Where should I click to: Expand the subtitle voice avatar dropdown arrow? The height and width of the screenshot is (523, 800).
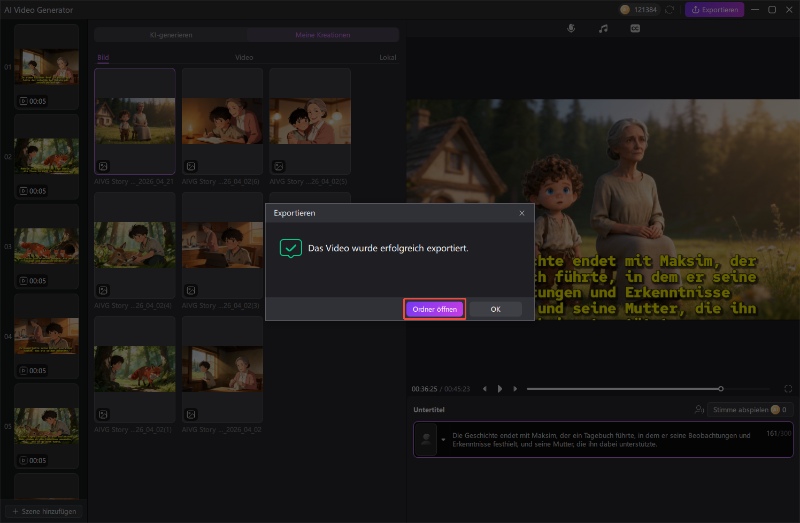[x=443, y=439]
